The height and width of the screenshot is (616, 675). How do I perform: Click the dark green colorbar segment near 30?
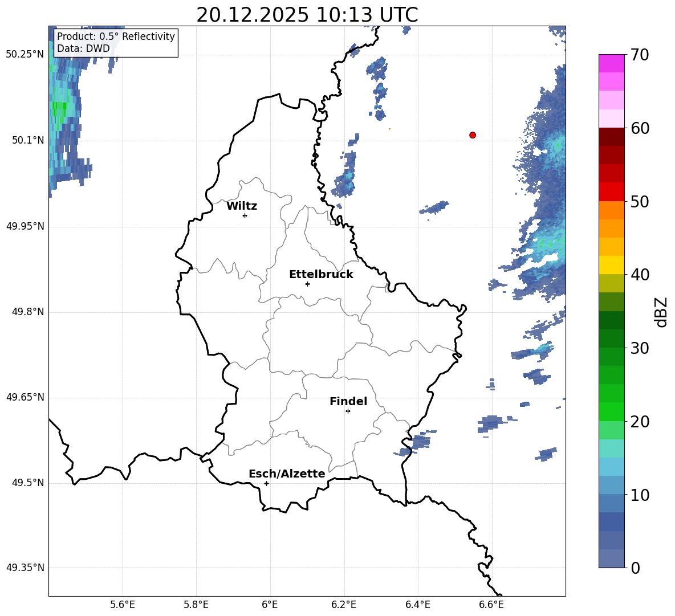coord(611,338)
